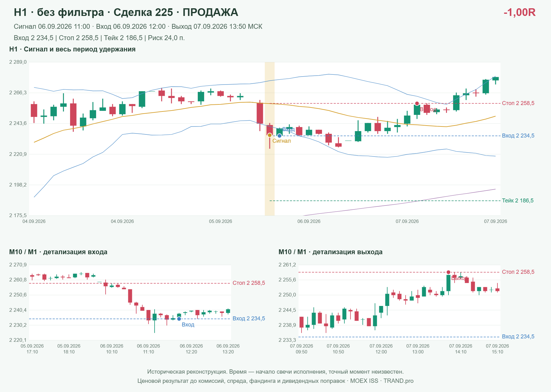Screen dimensions: 551x392
Task: Click heading 'M10 / M1 · детализация входа'
Action: 58,252
